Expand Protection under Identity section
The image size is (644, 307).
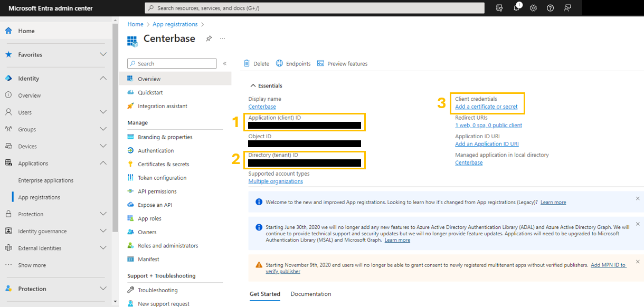click(x=103, y=214)
